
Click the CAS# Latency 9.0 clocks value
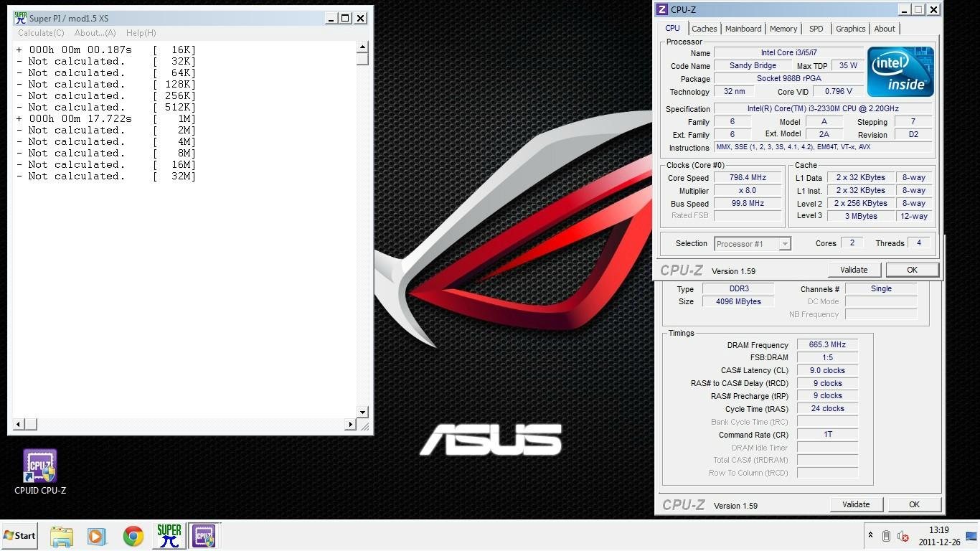827,371
